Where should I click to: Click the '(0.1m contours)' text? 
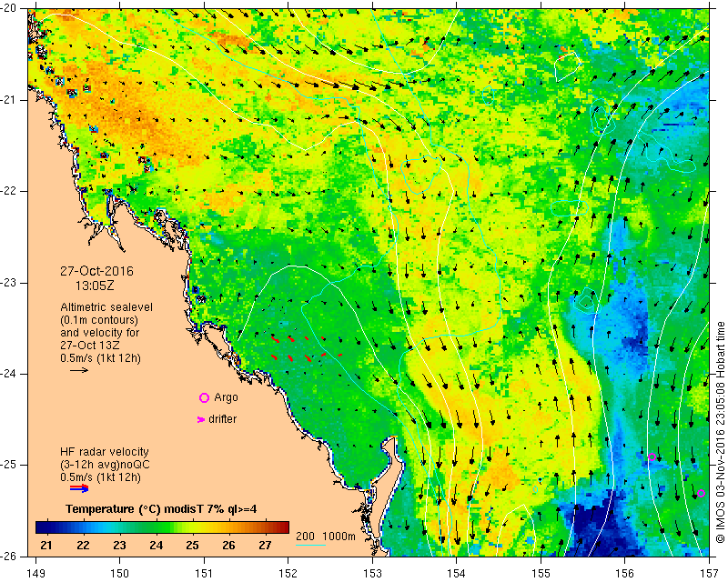99,320
